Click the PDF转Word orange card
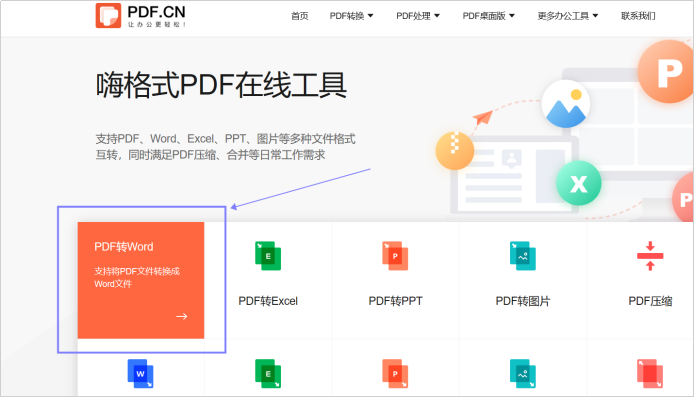The height and width of the screenshot is (398, 695). pyautogui.click(x=141, y=280)
